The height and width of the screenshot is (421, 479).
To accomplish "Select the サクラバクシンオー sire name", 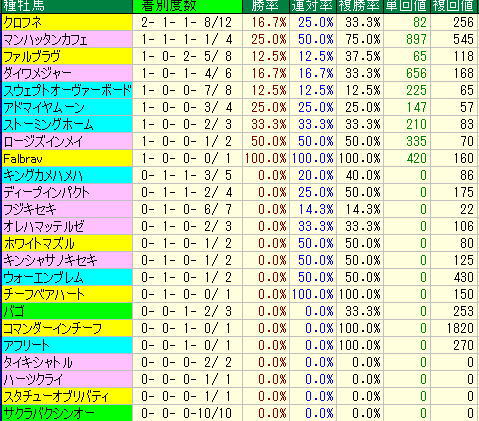I will click(x=49, y=413).
